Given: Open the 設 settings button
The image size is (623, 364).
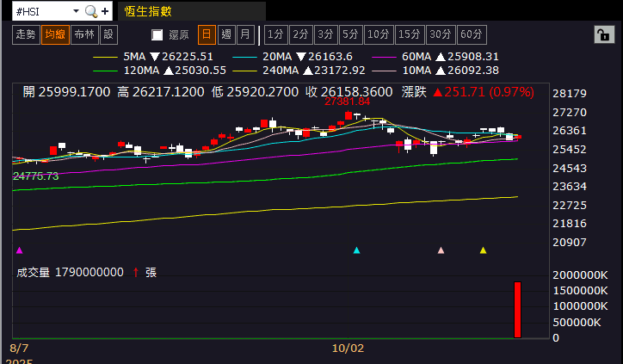Looking at the screenshot, I should coord(108,34).
